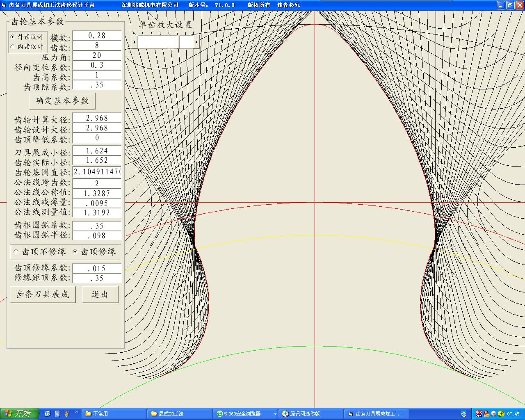Click the second quick launch icon
Screen dimensions: 525x420
(x=57, y=414)
